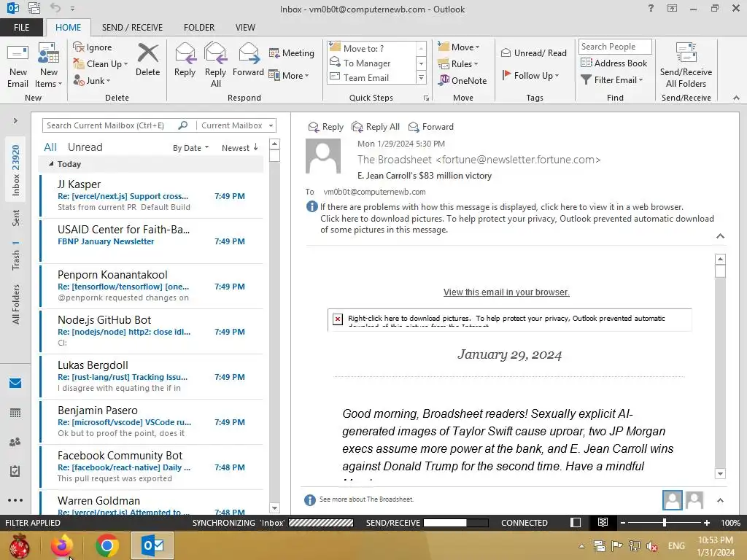This screenshot has height=560, width=747.
Task: Open the Node.js GitHub Bot email
Action: point(152,332)
